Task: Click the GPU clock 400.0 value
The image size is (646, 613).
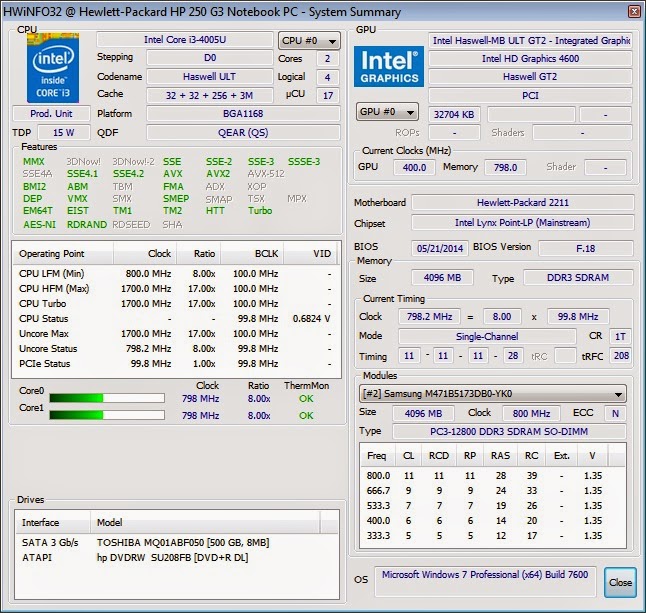Action: click(x=414, y=167)
